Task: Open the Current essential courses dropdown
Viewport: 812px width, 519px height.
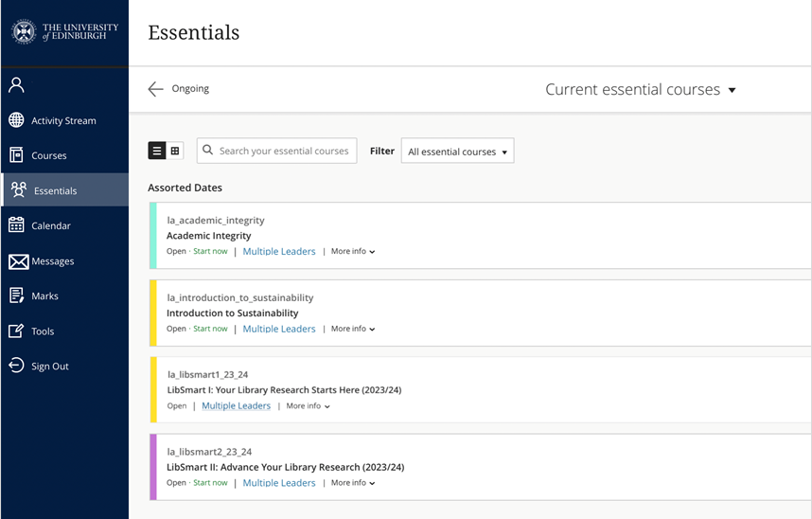Action: 641,89
